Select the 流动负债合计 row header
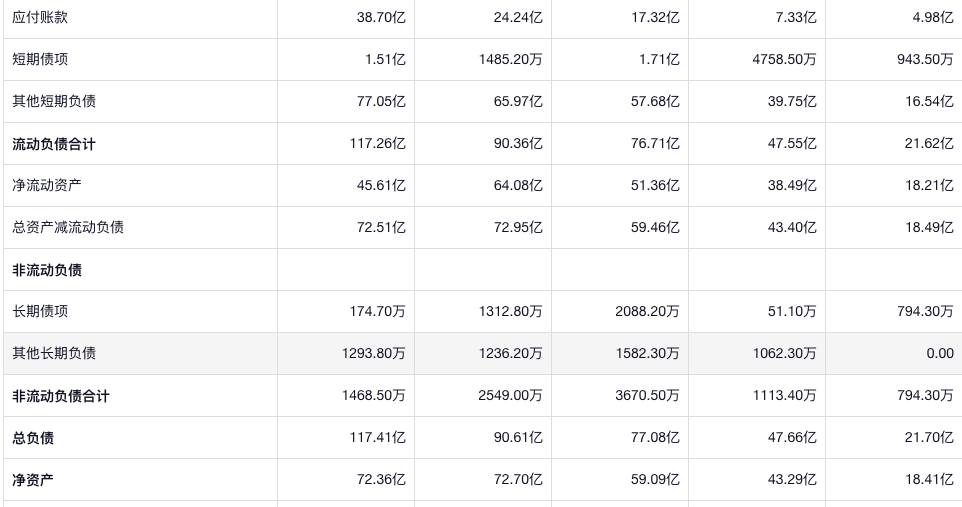The image size is (962, 507). (x=54, y=144)
